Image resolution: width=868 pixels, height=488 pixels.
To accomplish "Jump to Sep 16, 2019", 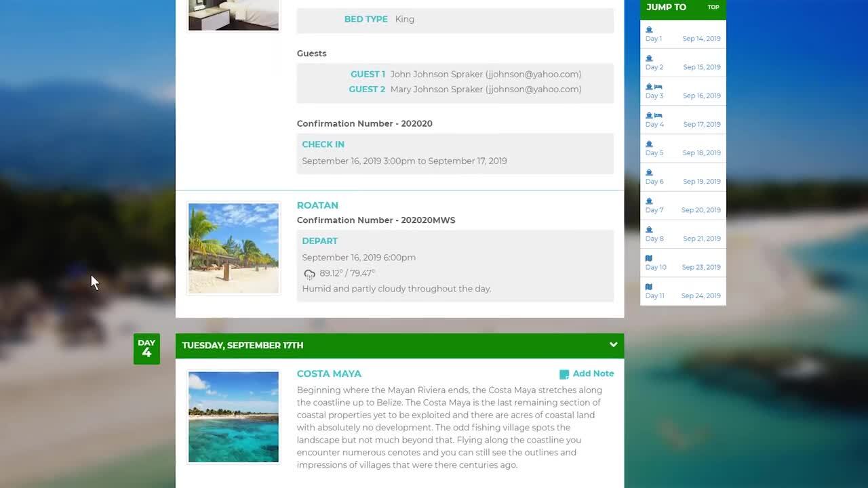I will (x=702, y=96).
